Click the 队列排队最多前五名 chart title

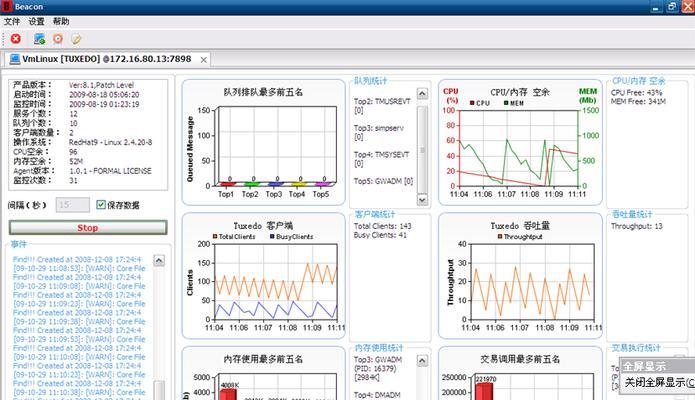point(263,92)
